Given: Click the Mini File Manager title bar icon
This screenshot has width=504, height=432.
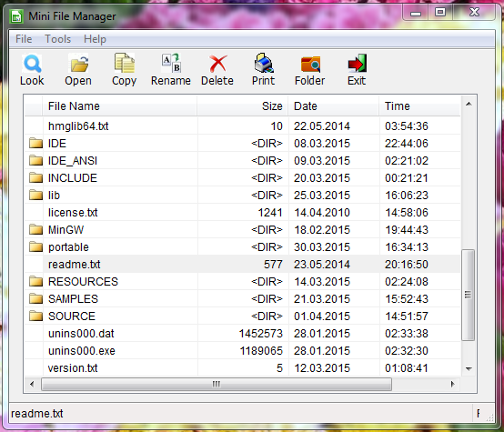Looking at the screenshot, I should click(x=16, y=16).
